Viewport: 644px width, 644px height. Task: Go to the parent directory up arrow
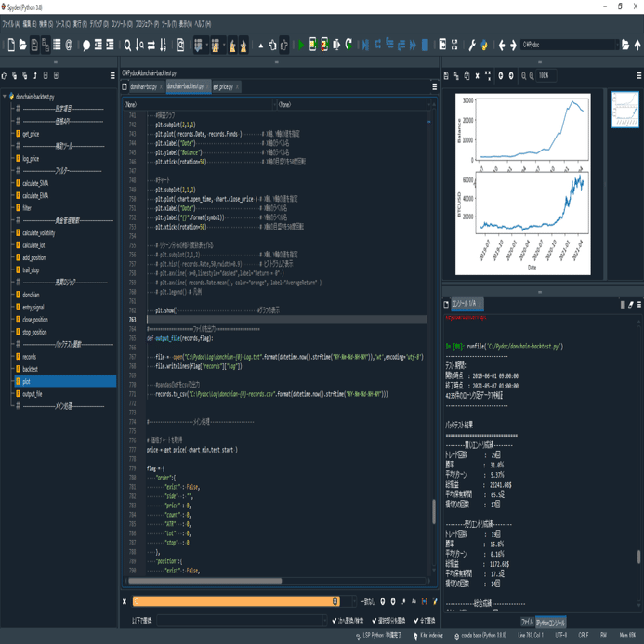click(x=637, y=45)
